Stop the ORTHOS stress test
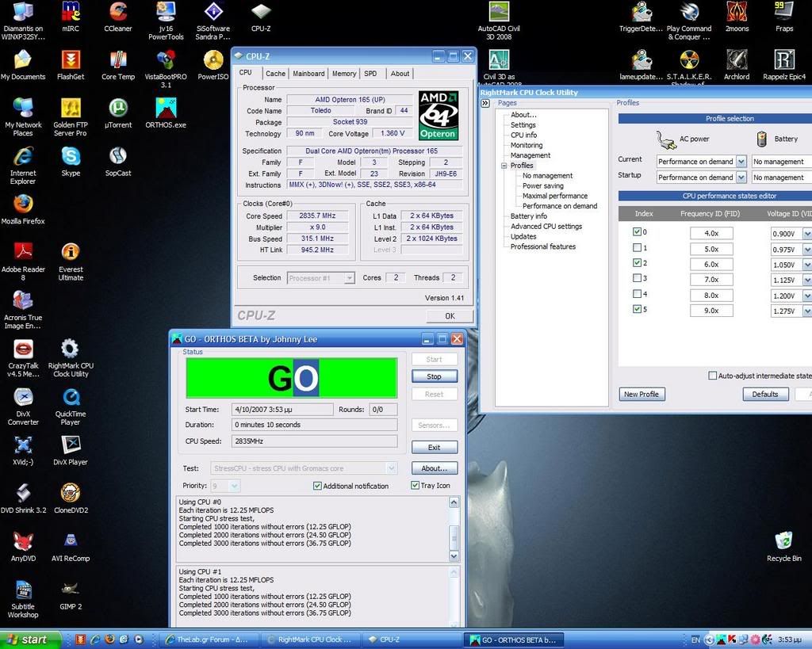The width and height of the screenshot is (812, 649). (434, 376)
